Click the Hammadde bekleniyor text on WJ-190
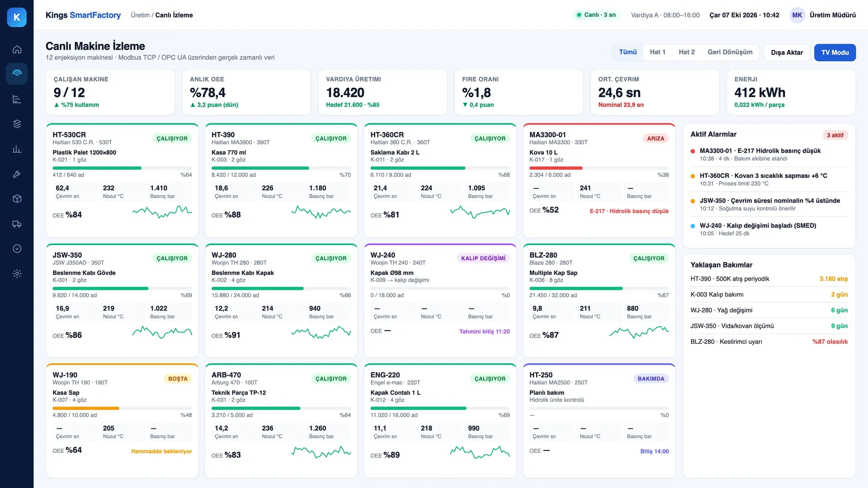 (162, 451)
